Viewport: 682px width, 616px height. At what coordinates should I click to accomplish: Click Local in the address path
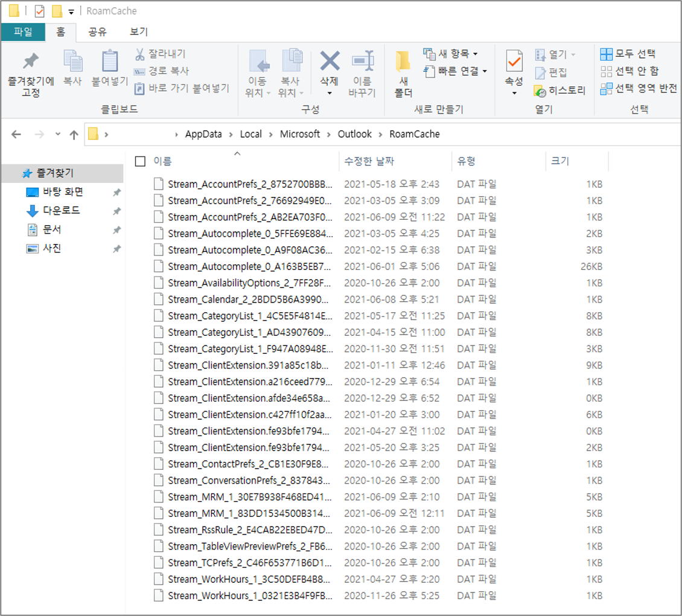tap(251, 134)
